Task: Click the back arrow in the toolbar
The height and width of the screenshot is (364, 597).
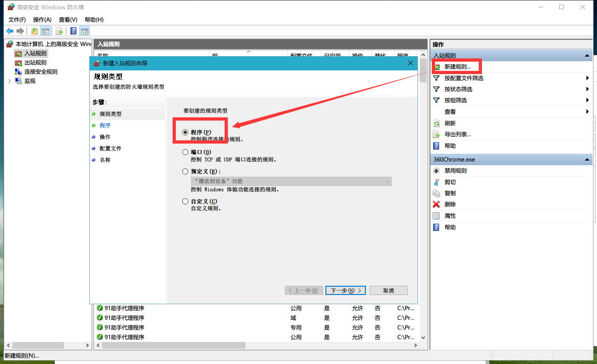Action: 10,31
